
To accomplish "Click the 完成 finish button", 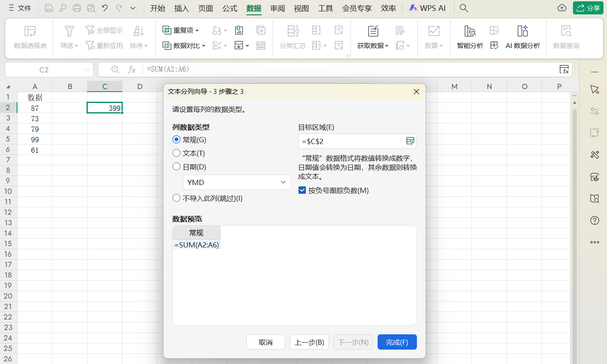I will [396, 342].
